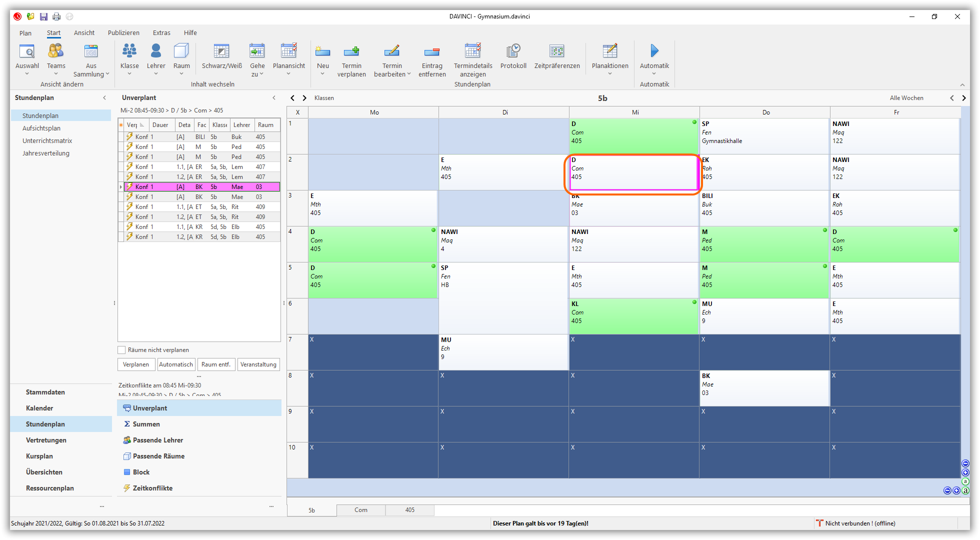980x540 pixels.
Task: Tick the checkbox of the Konf KR Elb 1.2 row
Action: 121,237
